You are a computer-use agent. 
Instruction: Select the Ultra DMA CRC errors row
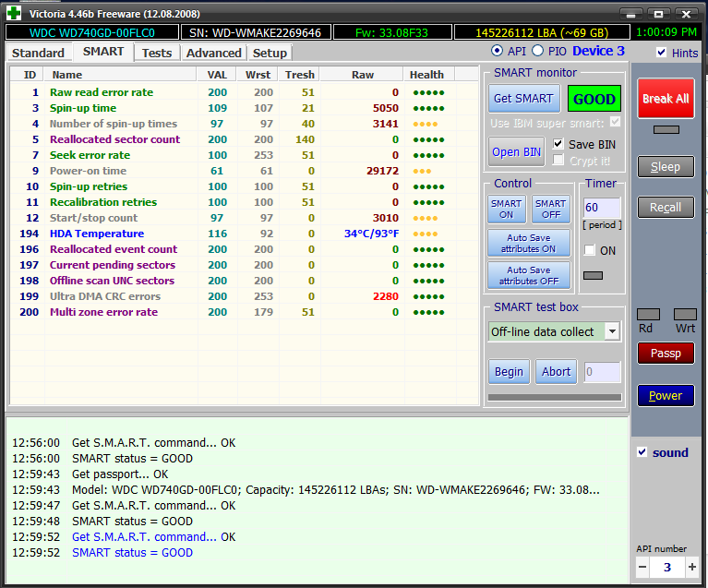[x=244, y=296]
